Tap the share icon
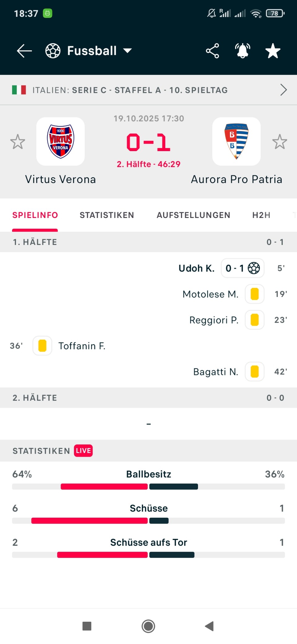Image resolution: width=297 pixels, height=644 pixels. click(212, 51)
